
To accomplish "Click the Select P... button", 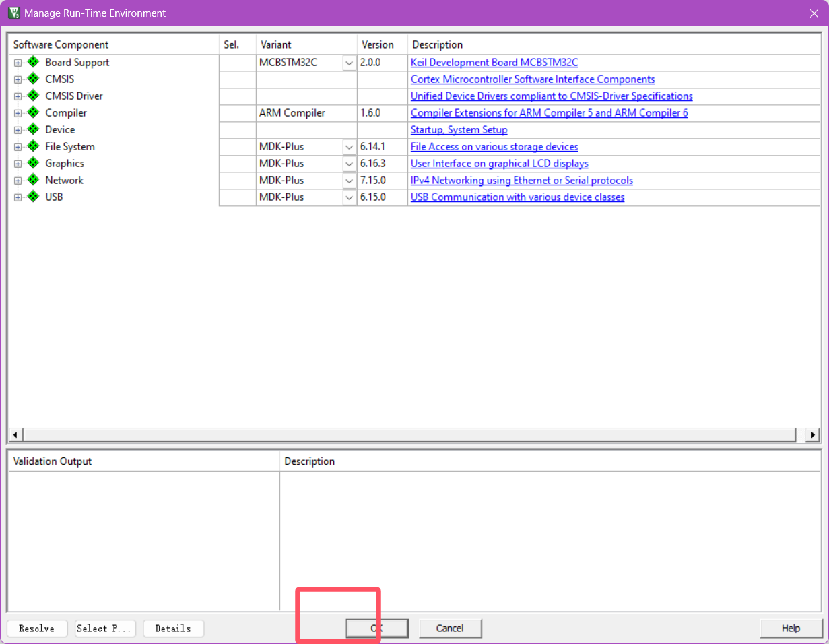I will coord(105,629).
